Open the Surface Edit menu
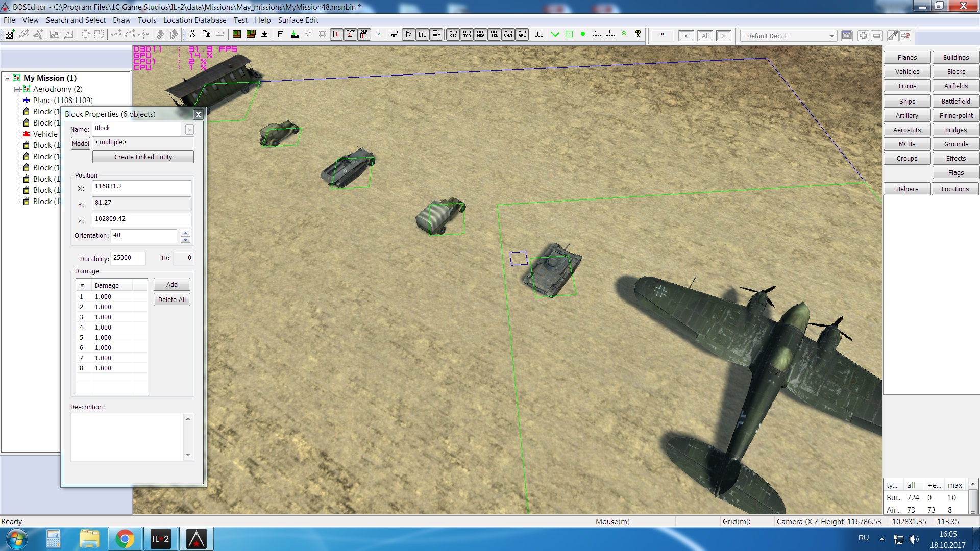980x551 pixels. click(x=298, y=20)
